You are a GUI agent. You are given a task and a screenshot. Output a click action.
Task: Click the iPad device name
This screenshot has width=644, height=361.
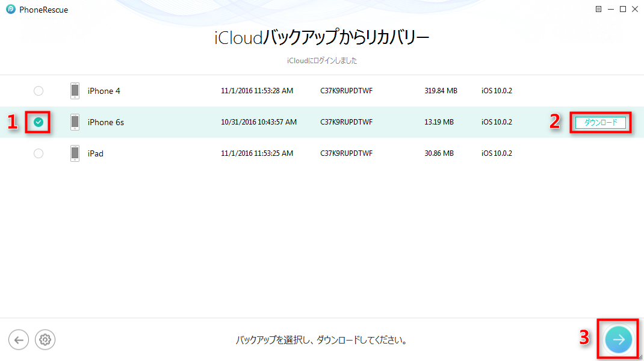coord(95,153)
